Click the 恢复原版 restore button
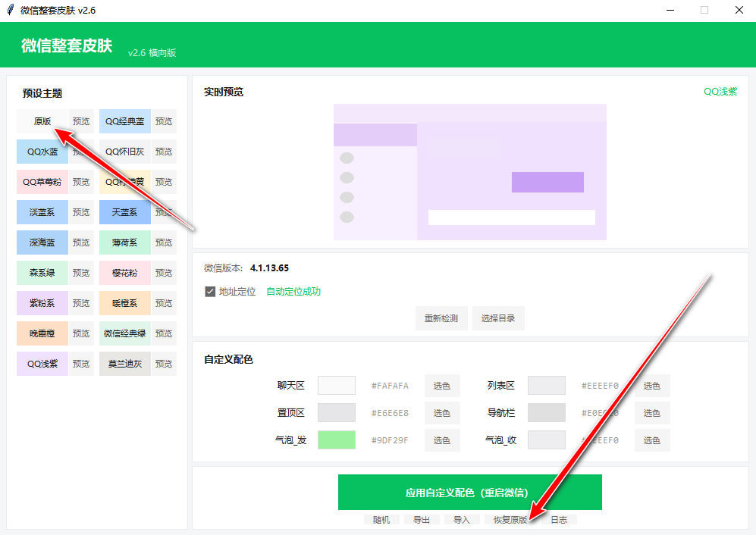This screenshot has height=535, width=756. pyautogui.click(x=510, y=520)
